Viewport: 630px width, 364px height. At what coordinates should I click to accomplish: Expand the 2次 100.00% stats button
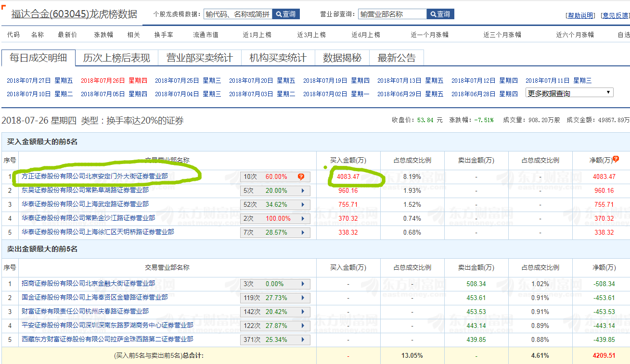point(275,219)
